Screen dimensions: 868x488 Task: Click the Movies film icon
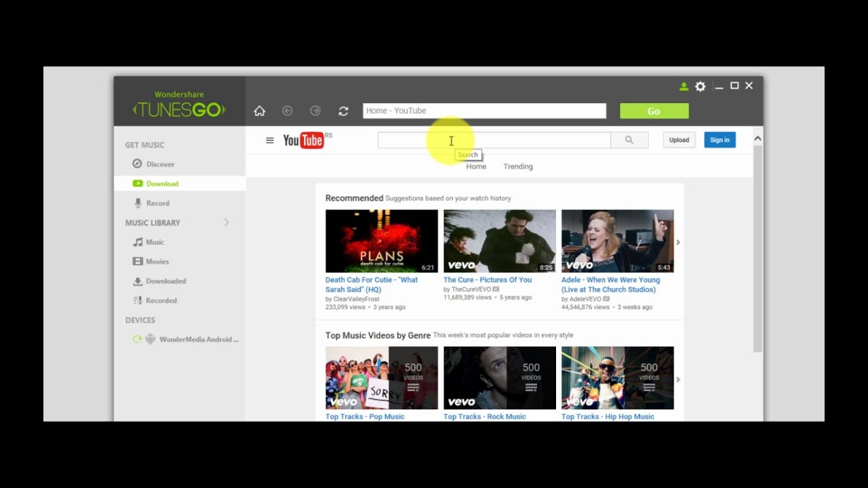138,262
